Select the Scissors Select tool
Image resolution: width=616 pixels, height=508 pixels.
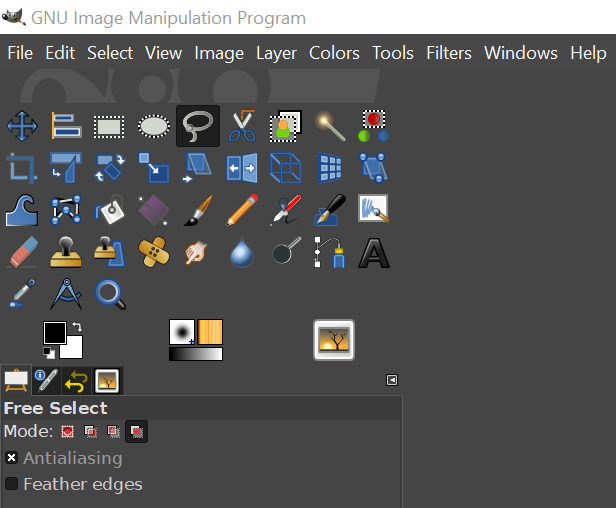(x=242, y=126)
